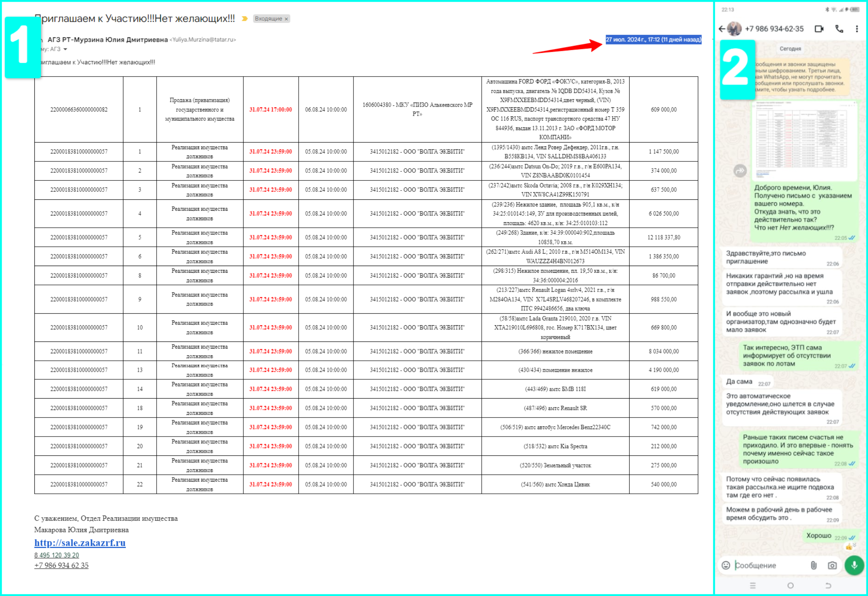Expand recipient details arrow next to АГЗ
The height and width of the screenshot is (596, 868).
coord(65,49)
